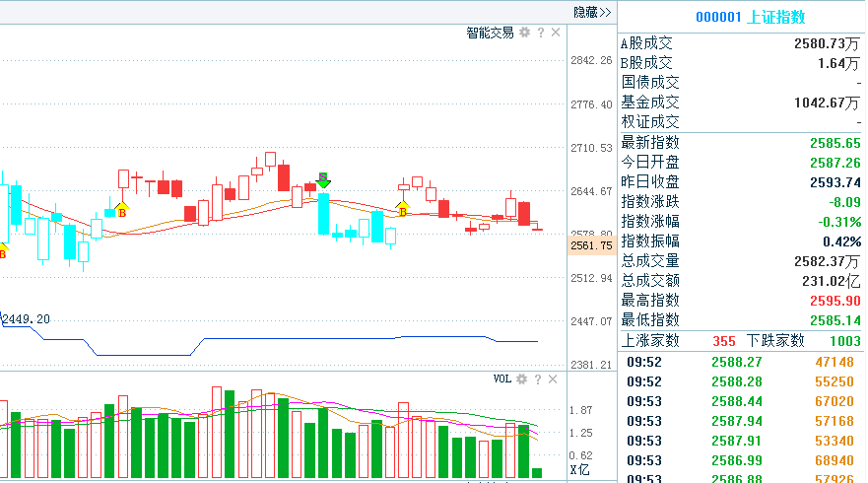Click the 最新指数 value 2585.65
This screenshot has width=868, height=483.
point(835,143)
